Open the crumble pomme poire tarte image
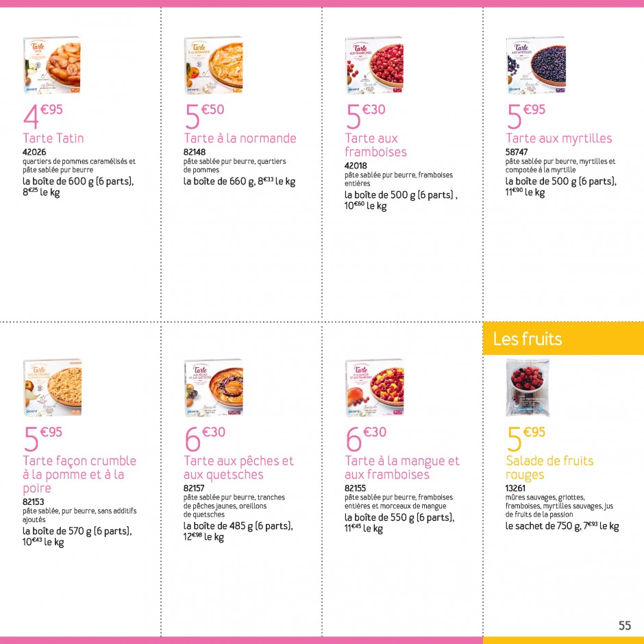This screenshot has height=644, width=644. 52,388
